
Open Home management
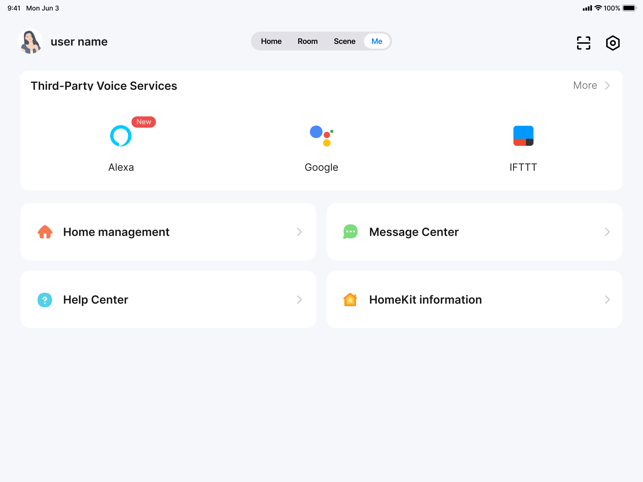168,232
